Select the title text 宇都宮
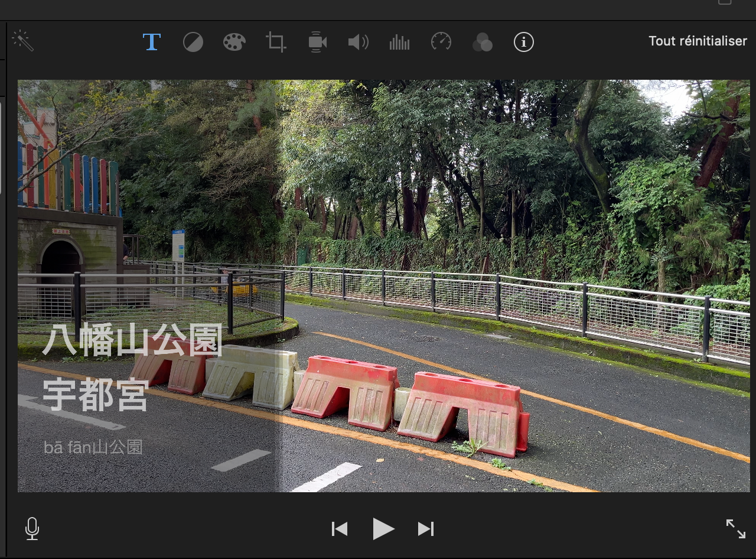Image resolution: width=756 pixels, height=559 pixels. (96, 394)
